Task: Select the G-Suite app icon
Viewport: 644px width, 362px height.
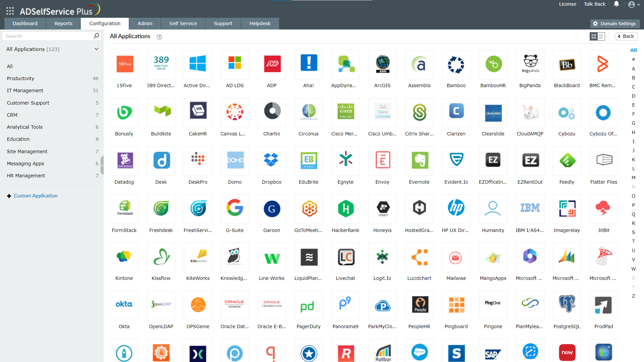Action: 234,209
